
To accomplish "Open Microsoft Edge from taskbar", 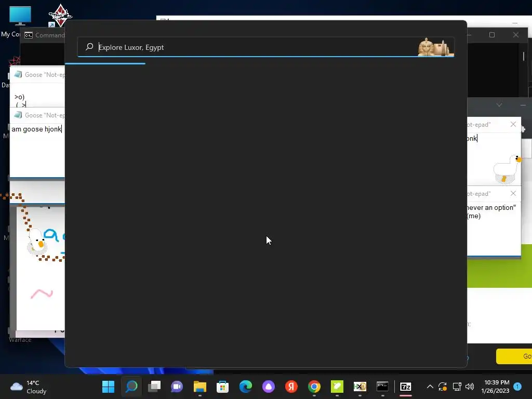I will 246,387.
